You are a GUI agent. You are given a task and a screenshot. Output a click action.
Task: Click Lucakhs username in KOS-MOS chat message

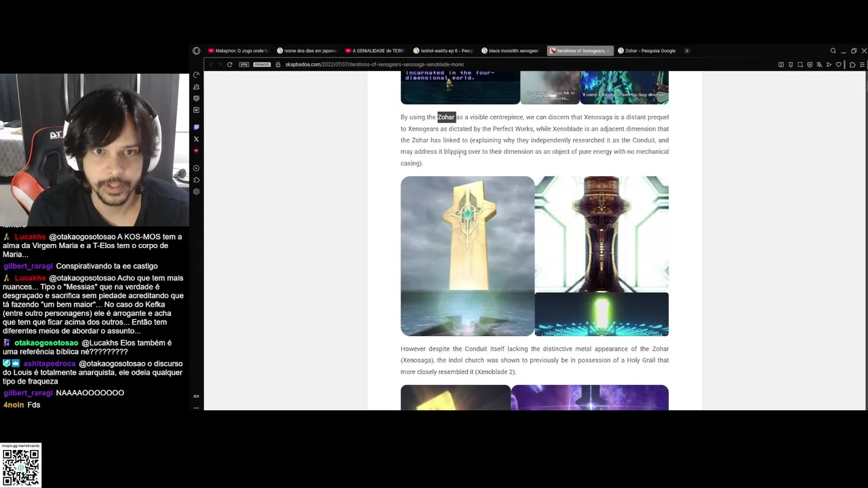[x=30, y=237]
